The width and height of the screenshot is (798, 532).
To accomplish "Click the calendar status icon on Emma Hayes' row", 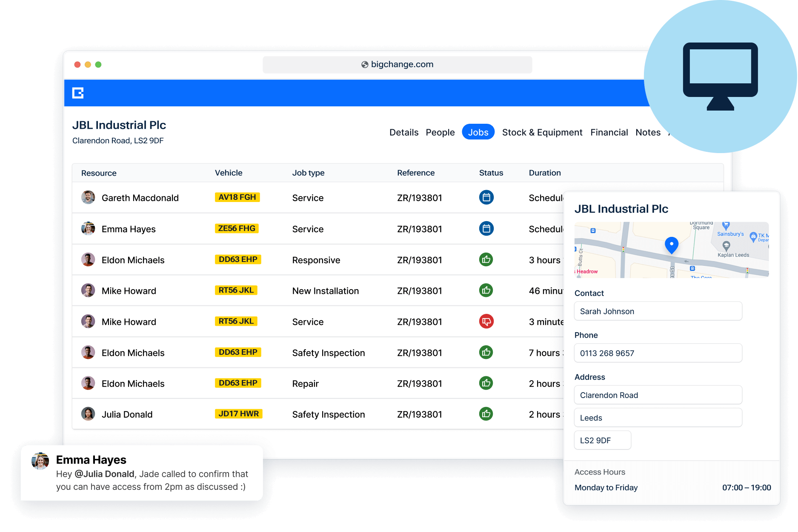I will coord(486,228).
